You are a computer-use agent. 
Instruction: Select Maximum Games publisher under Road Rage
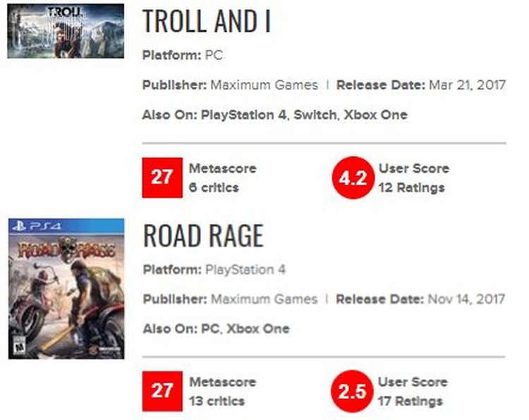[264, 299]
